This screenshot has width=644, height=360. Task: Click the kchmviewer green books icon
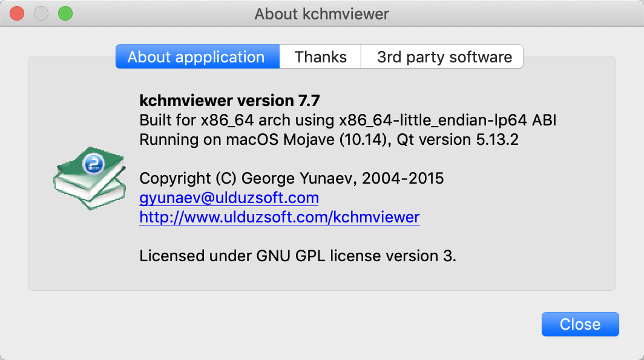[x=90, y=178]
